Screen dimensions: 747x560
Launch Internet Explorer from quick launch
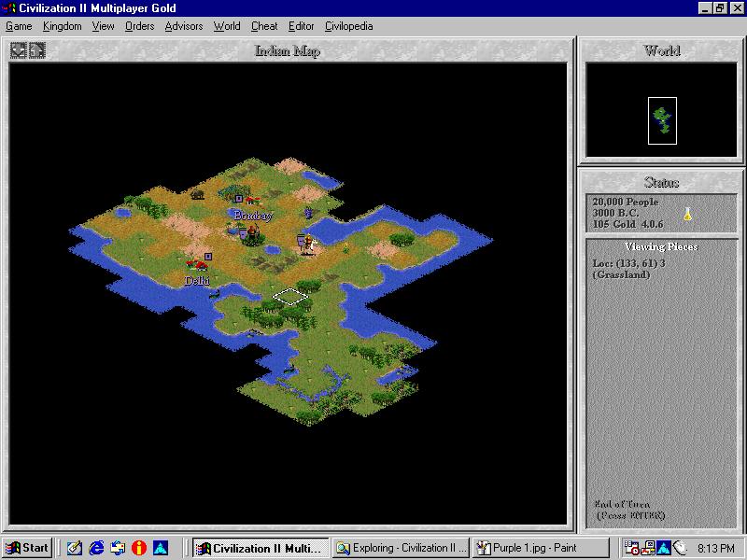[96, 548]
